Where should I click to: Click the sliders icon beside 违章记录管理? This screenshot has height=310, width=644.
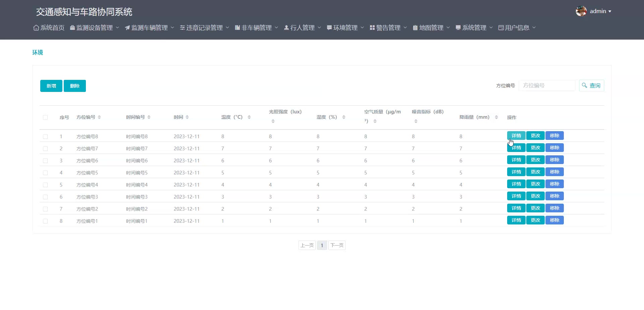point(182,28)
